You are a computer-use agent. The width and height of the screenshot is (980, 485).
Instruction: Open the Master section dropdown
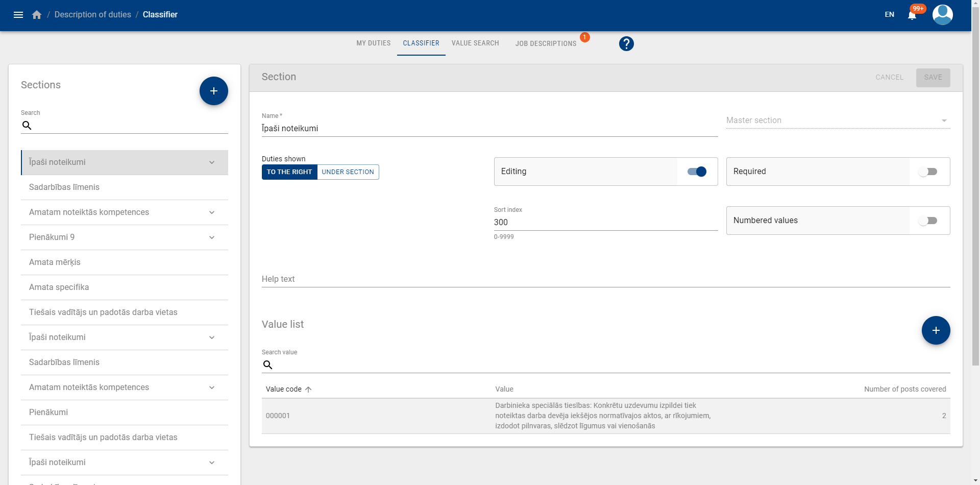click(838, 120)
